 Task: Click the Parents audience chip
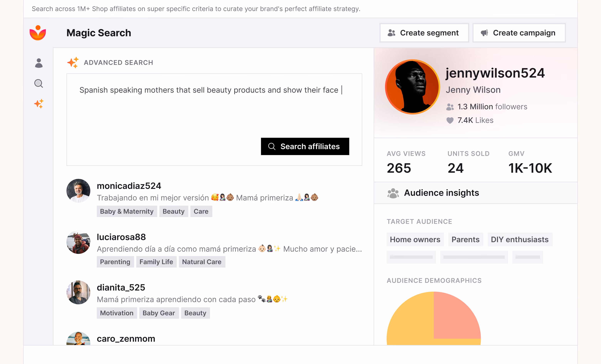(x=466, y=240)
